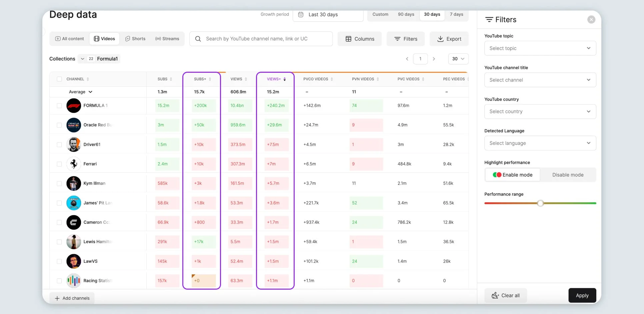Check the Ferrari row checkbox
The image size is (644, 314).
(59, 164)
